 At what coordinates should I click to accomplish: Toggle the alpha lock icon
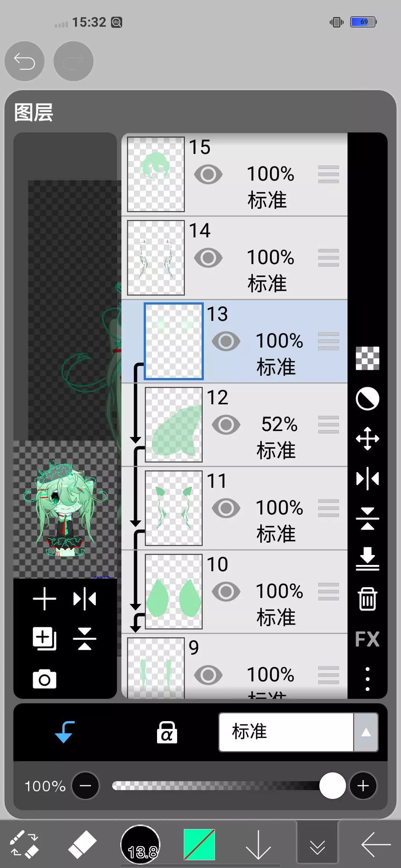click(x=167, y=732)
